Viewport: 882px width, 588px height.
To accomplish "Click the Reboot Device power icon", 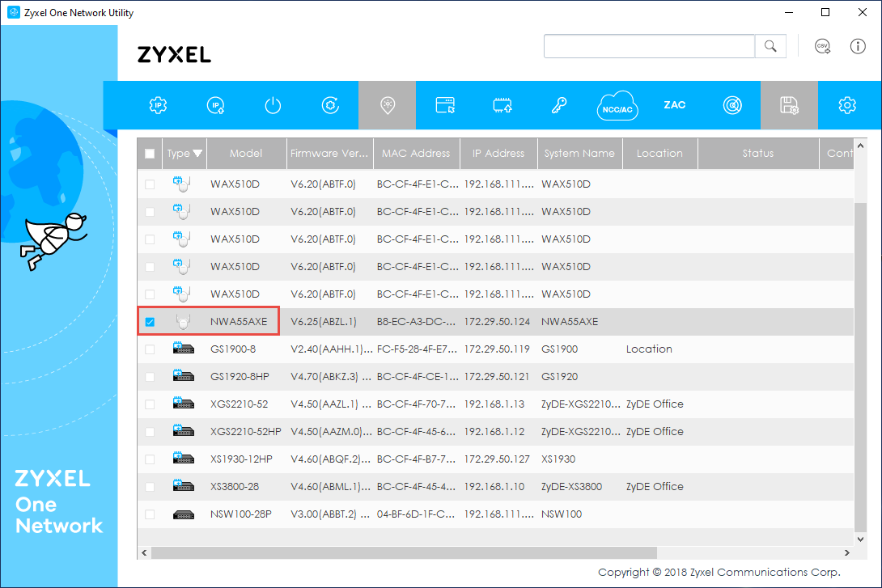I will pyautogui.click(x=274, y=105).
